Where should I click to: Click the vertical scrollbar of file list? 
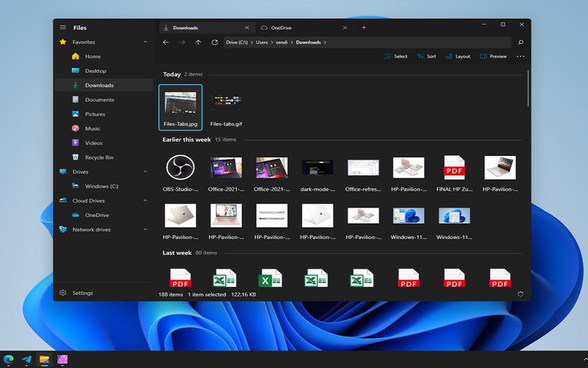pyautogui.click(x=528, y=88)
